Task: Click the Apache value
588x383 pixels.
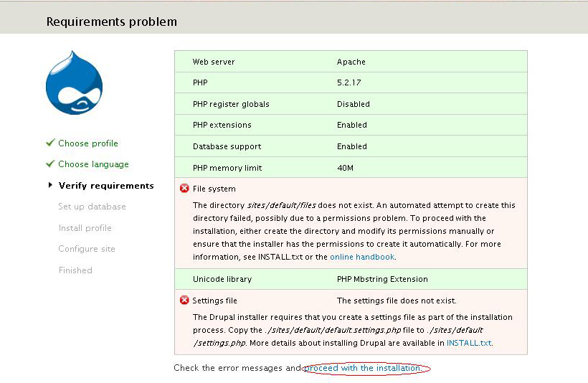Action: (x=351, y=62)
